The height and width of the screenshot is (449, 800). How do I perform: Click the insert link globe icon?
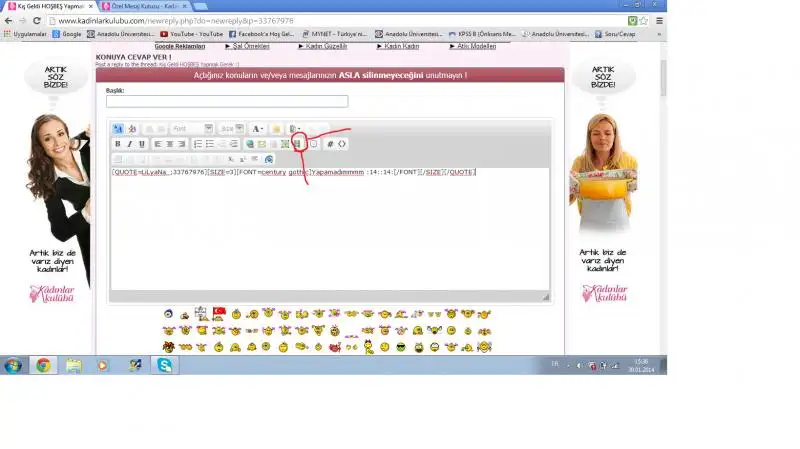(x=250, y=144)
